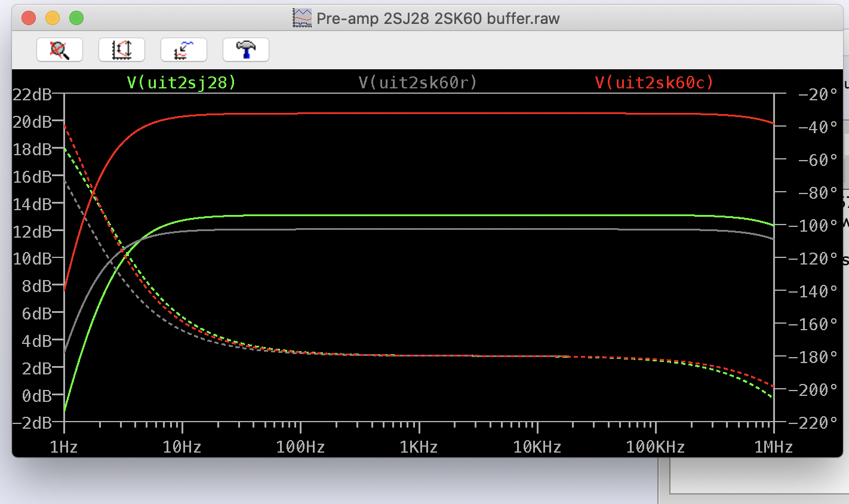
Task: Click the 1Hz frequency axis label
Action: [64, 447]
